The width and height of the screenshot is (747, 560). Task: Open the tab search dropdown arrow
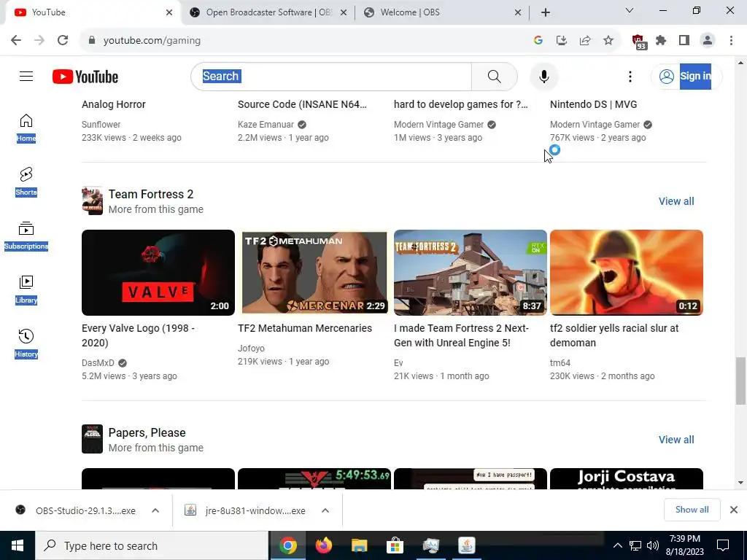630,10
